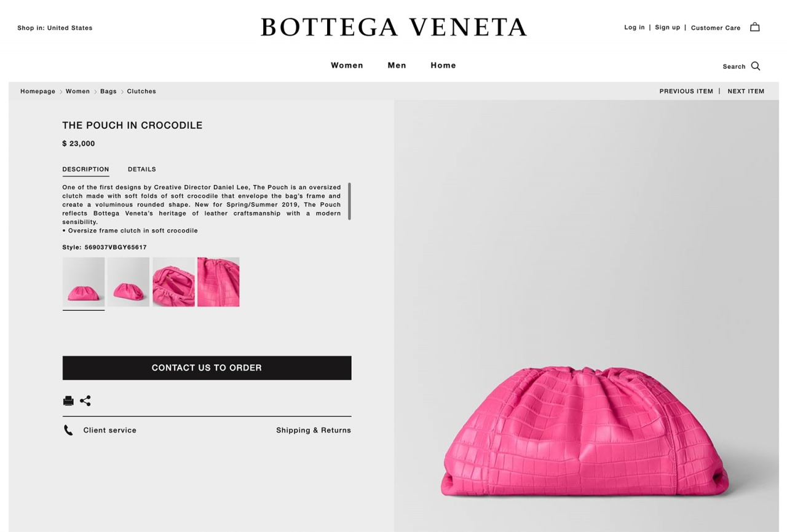Go to the Previous Item
Image resolution: width=787 pixels, height=532 pixels.
[686, 91]
